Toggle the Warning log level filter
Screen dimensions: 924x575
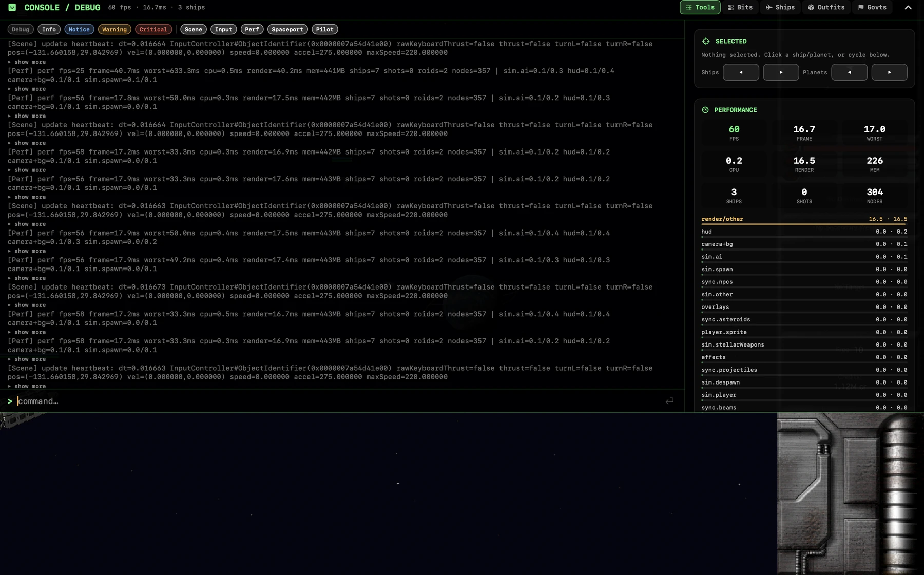tap(114, 29)
